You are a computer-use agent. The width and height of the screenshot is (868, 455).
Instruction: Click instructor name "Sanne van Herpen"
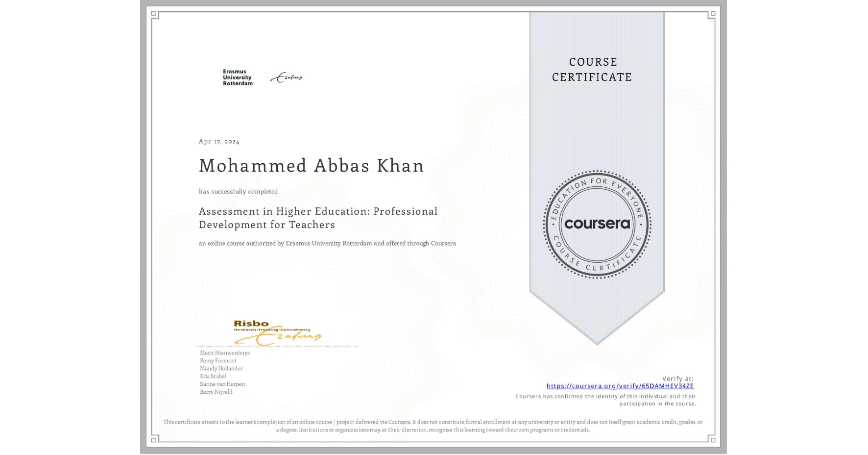pyautogui.click(x=222, y=384)
